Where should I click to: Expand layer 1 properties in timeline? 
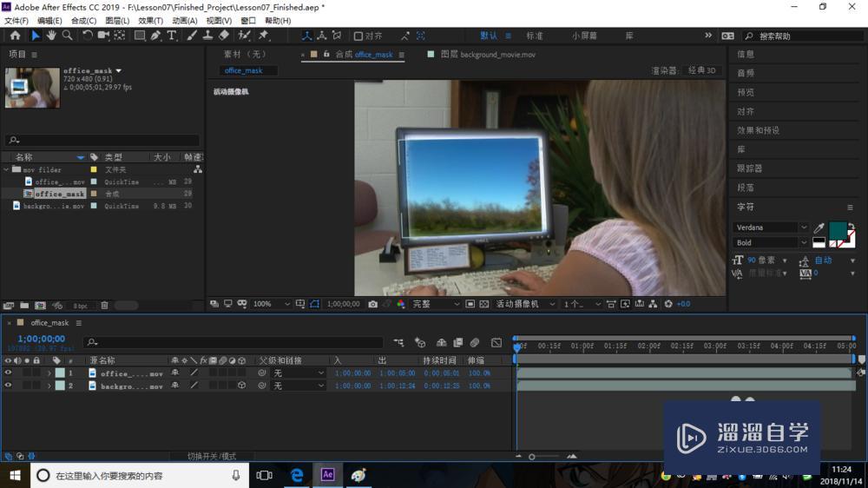click(x=49, y=373)
